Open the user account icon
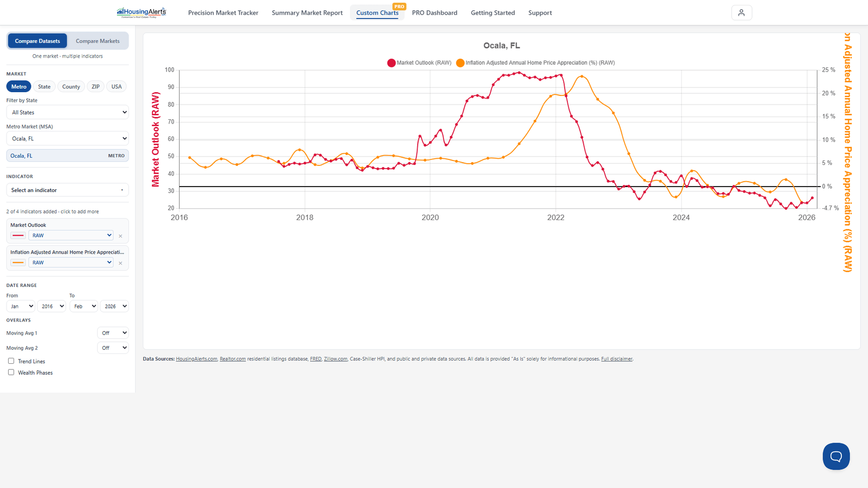The width and height of the screenshot is (868, 488). tap(742, 12)
